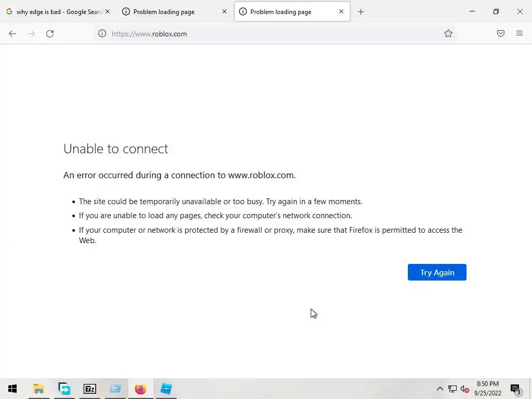This screenshot has height=399, width=532.
Task: Open the Firefox taskbar icon
Action: coord(140,389)
